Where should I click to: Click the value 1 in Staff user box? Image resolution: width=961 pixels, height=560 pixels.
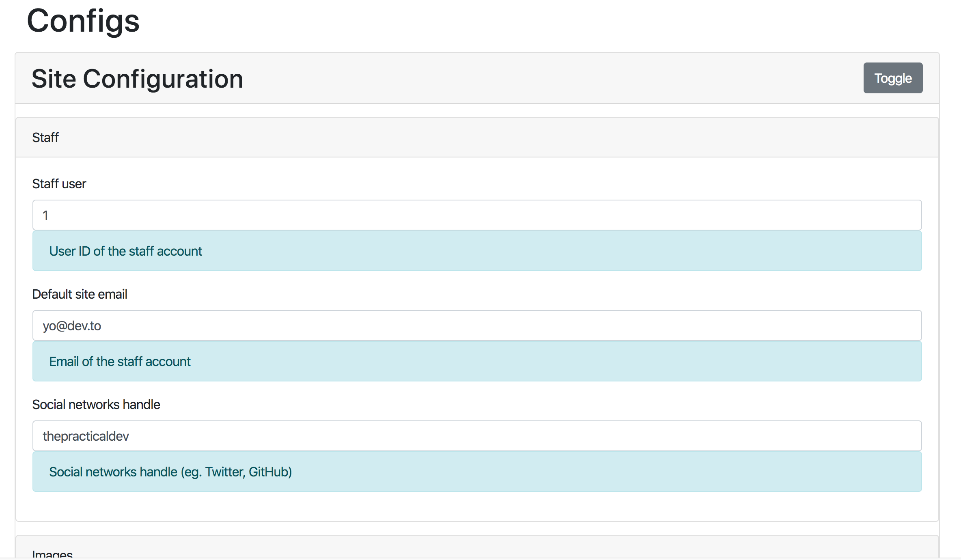[x=45, y=215]
